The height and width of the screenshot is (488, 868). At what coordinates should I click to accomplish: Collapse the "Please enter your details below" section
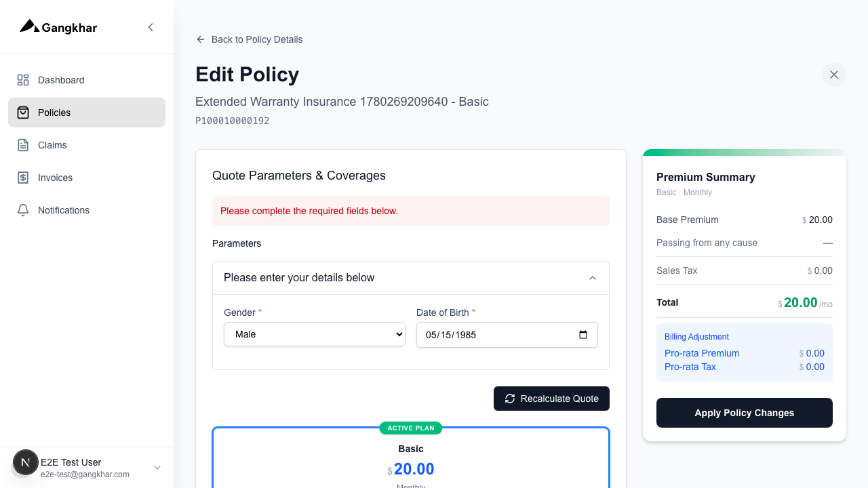click(411, 278)
